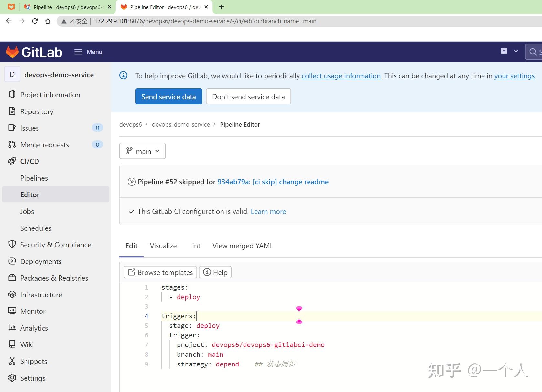
Task: Open the Infrastructure sidebar icon
Action: point(12,294)
